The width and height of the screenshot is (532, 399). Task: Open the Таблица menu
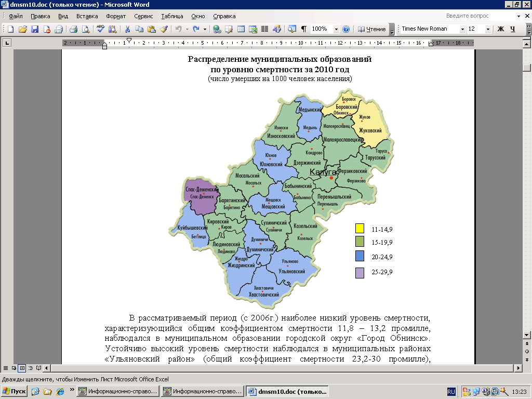[x=172, y=16]
